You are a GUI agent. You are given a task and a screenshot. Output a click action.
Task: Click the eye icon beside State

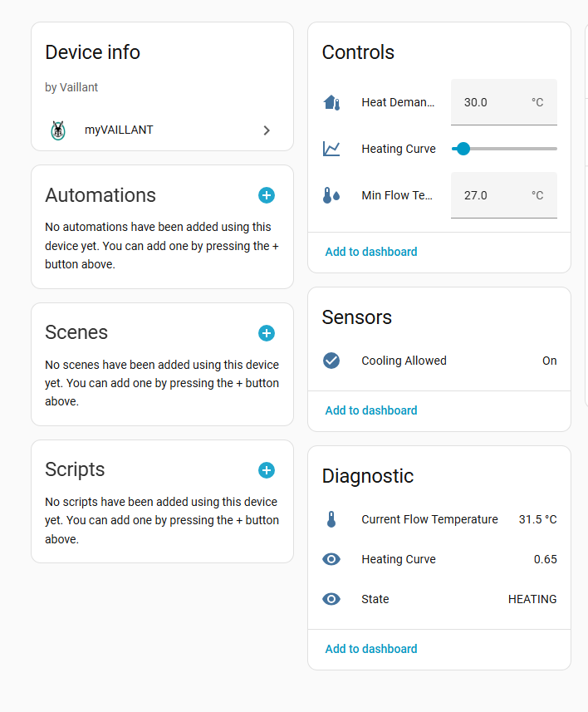pyautogui.click(x=331, y=599)
